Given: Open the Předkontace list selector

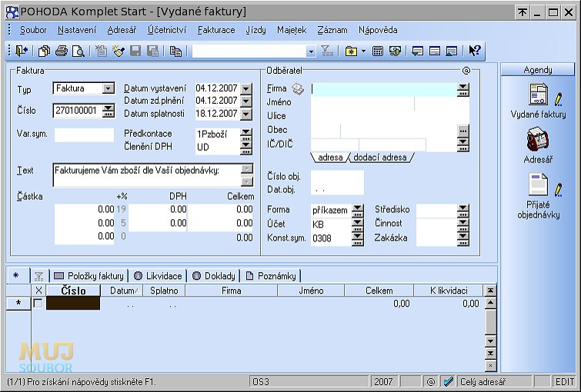Looking at the screenshot, I should point(246,135).
